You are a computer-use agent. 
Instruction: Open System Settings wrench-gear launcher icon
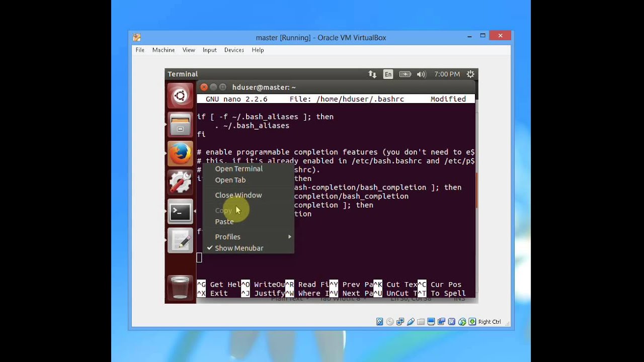pos(180,182)
